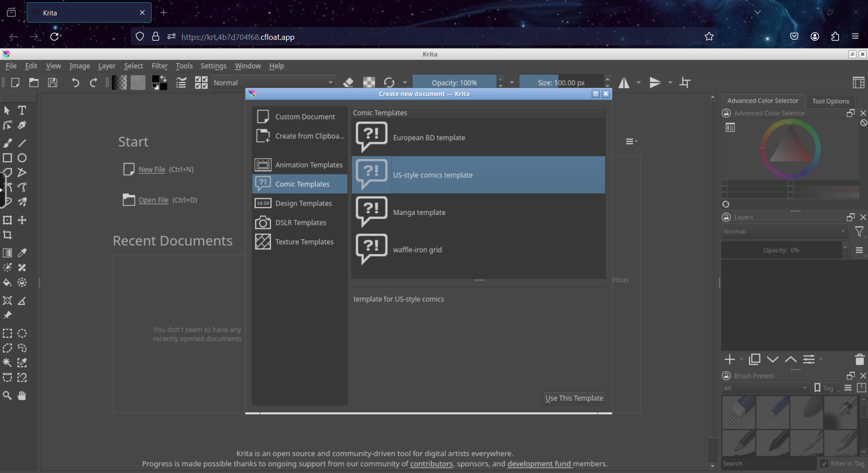Open the Settings menu
The width and height of the screenshot is (868, 473).
[214, 66]
